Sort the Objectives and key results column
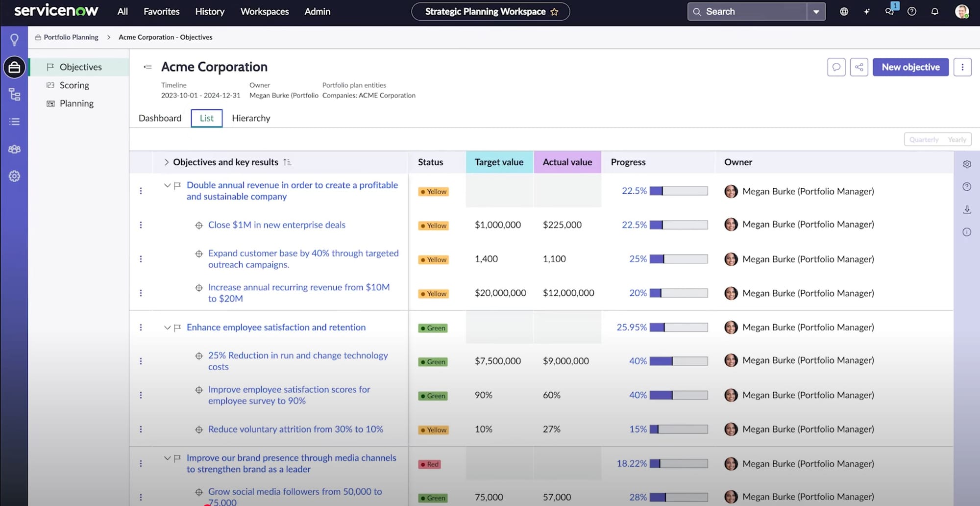This screenshot has width=980, height=506. (x=287, y=162)
